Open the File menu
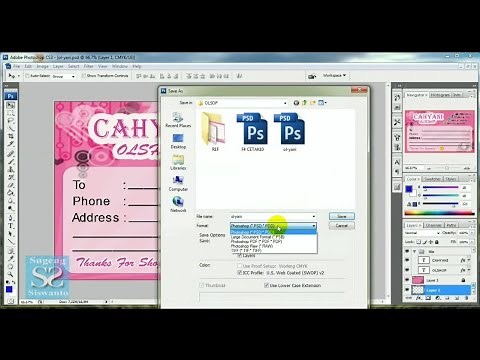480x360 pixels. 16,66
